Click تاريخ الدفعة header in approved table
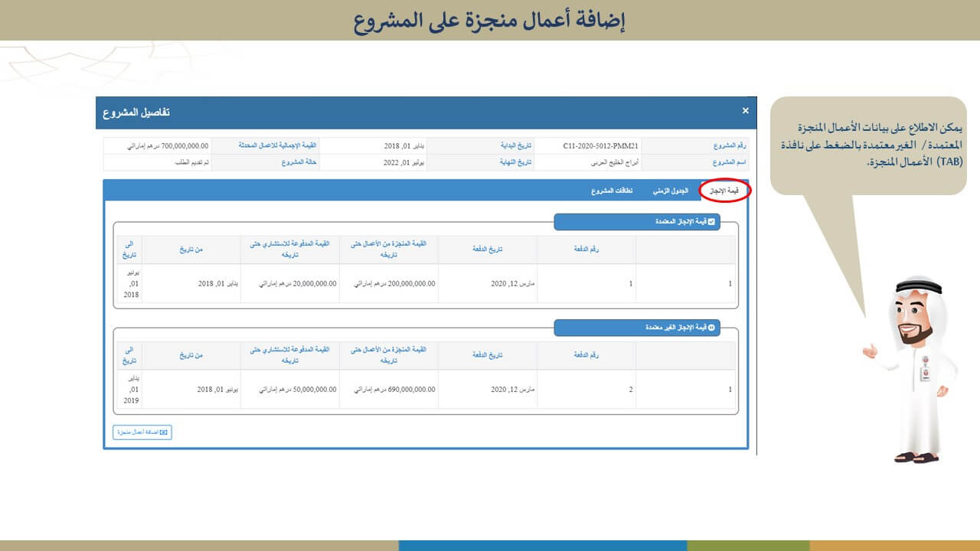This screenshot has width=980, height=551. [x=488, y=249]
